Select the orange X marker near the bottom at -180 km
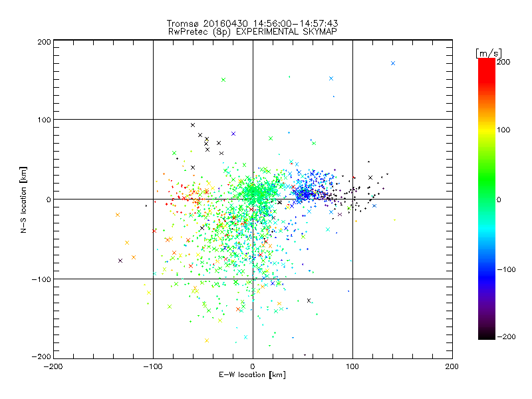This screenshot has height=399, width=532. tap(207, 340)
